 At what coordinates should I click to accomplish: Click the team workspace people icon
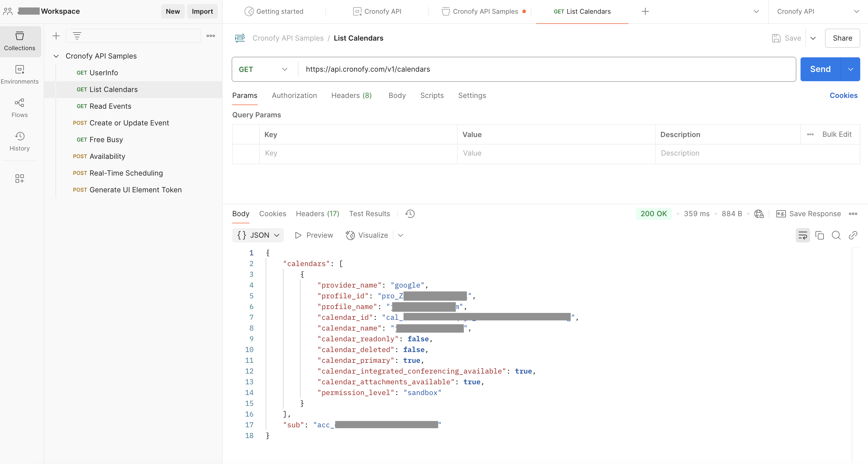pyautogui.click(x=8, y=11)
